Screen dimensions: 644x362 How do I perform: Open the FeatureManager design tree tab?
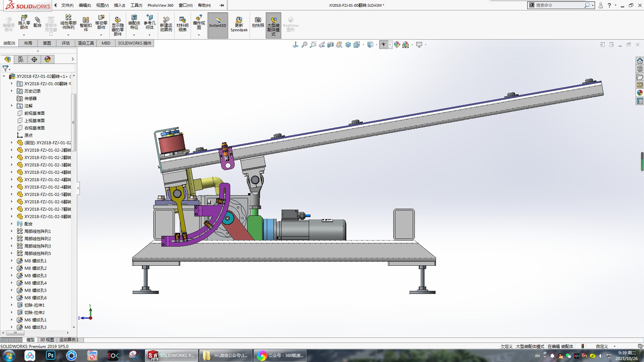[x=7, y=59]
